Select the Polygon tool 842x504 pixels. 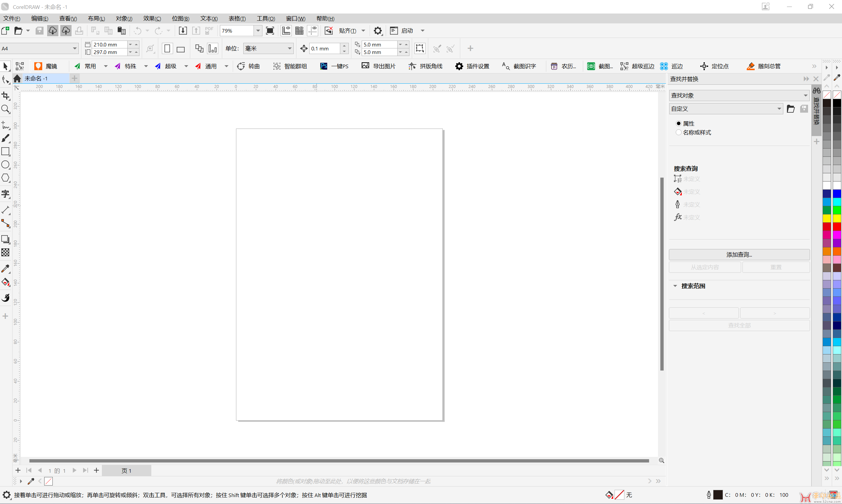pyautogui.click(x=5, y=178)
